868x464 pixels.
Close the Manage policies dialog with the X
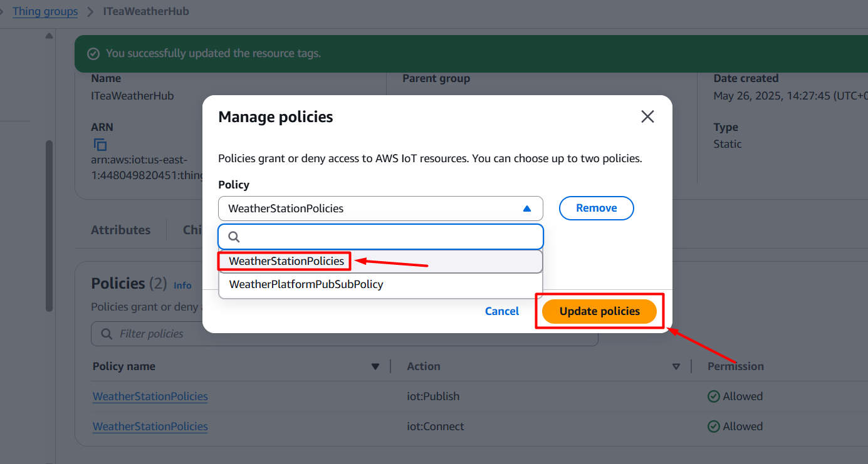click(647, 116)
